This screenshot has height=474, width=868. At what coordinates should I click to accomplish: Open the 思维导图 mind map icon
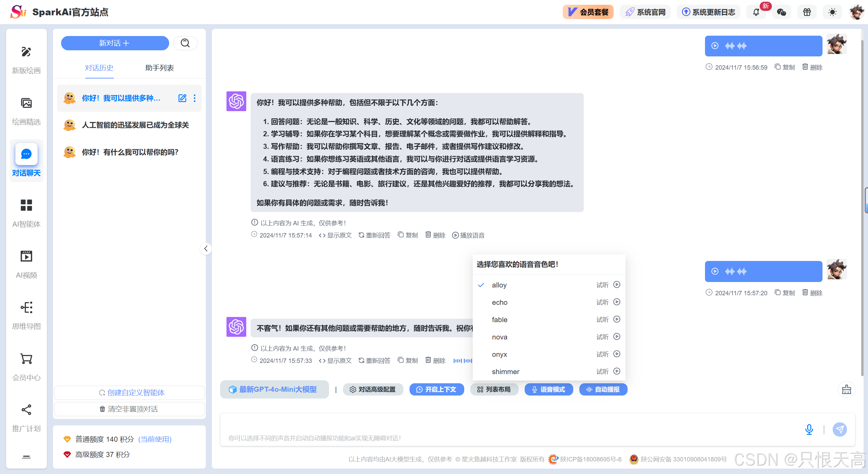point(26,308)
